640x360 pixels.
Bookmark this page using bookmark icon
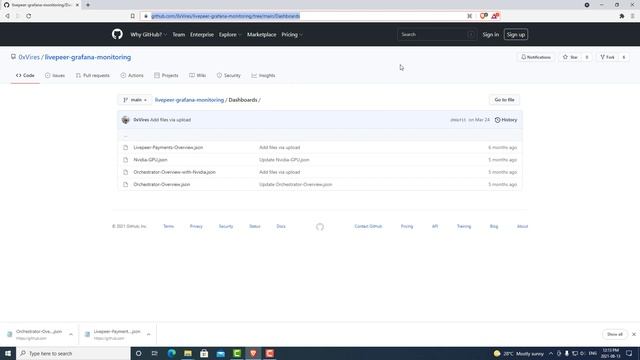[133, 16]
